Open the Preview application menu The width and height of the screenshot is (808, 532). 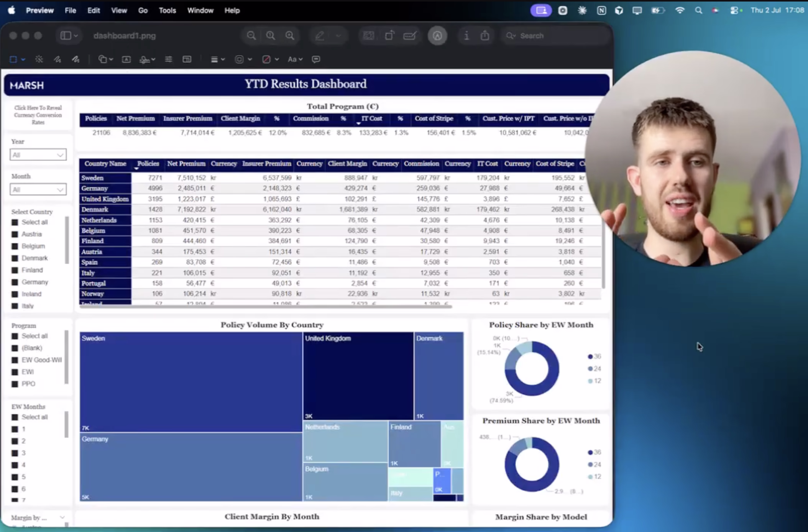coord(40,10)
